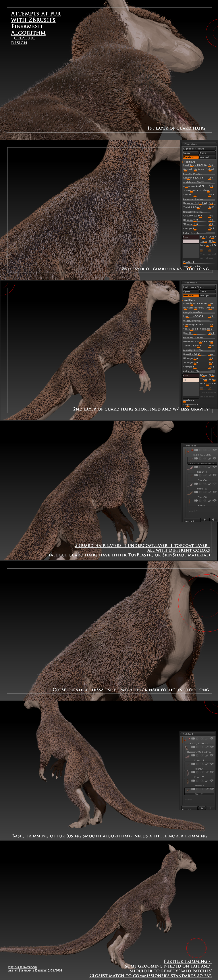Collapse Modifiers section, FiberMesh panel with Gravity 0.3947
The width and height of the screenshot is (218, 980).
coord(189,162)
